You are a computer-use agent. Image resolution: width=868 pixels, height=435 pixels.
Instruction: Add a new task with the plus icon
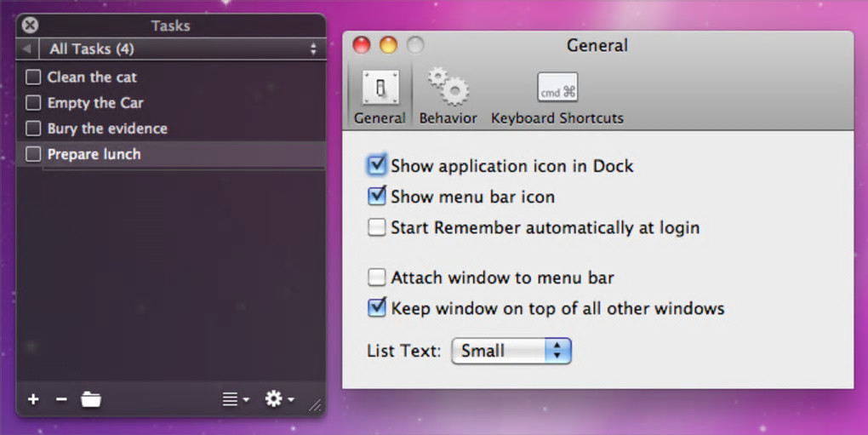(33, 399)
